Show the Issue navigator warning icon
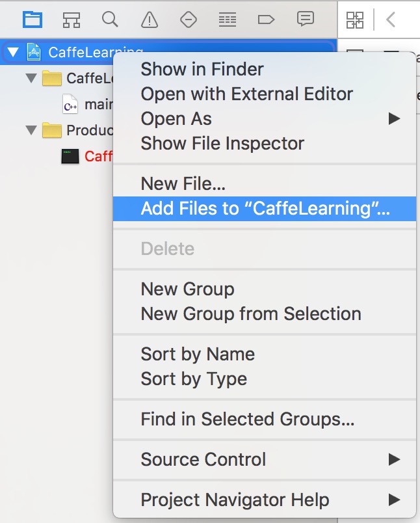Image resolution: width=420 pixels, height=523 pixels. pyautogui.click(x=150, y=20)
